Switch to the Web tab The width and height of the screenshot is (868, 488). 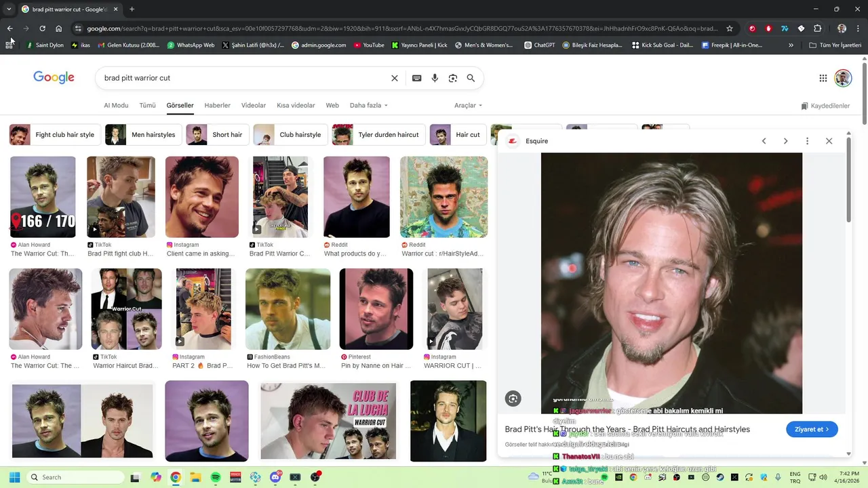point(332,106)
